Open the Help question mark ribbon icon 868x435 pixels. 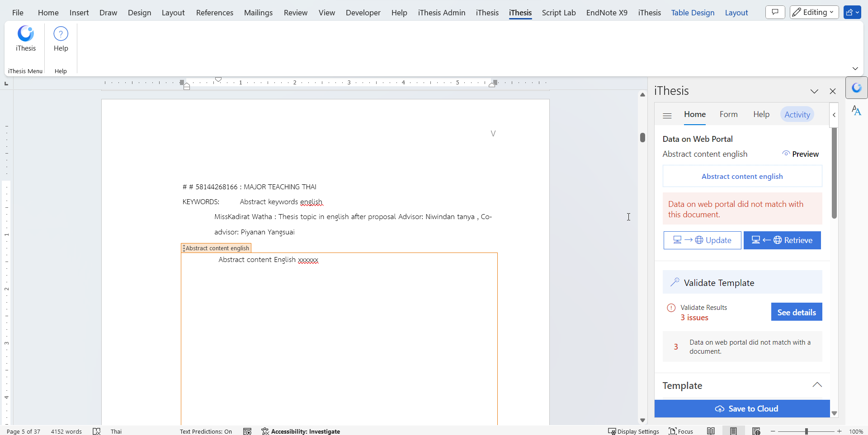coord(61,34)
